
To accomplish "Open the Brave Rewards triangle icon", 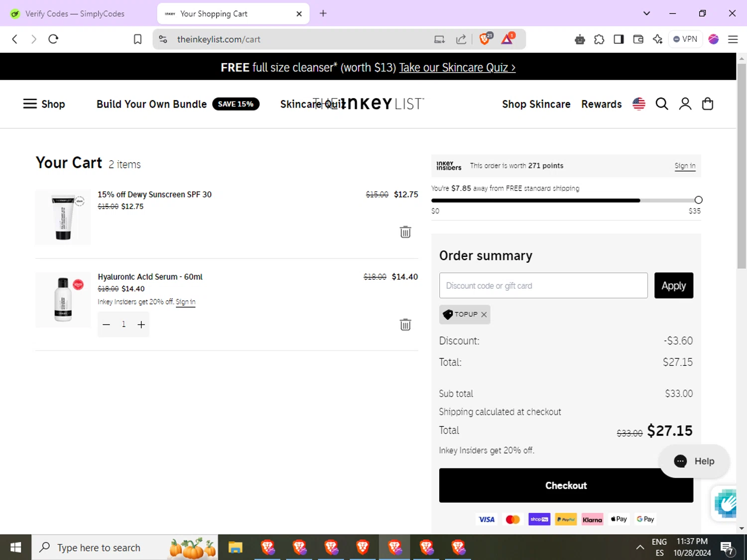I will 507,39.
